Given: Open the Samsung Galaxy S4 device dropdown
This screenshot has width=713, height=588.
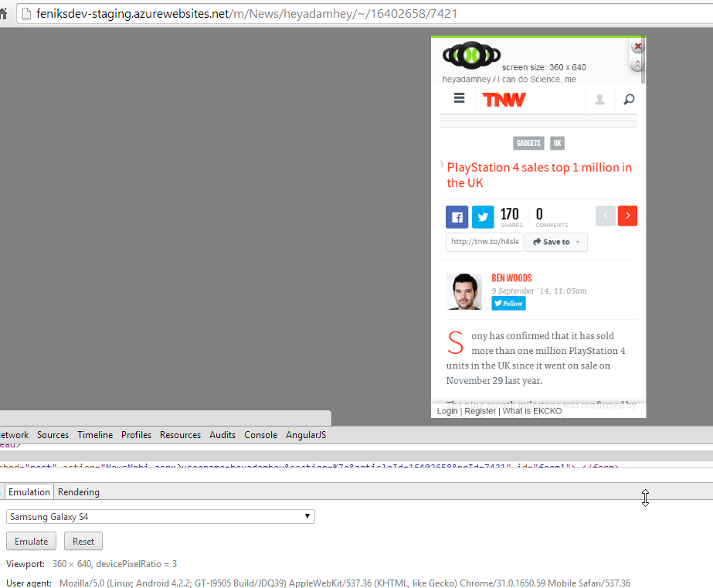Looking at the screenshot, I should click(x=161, y=517).
